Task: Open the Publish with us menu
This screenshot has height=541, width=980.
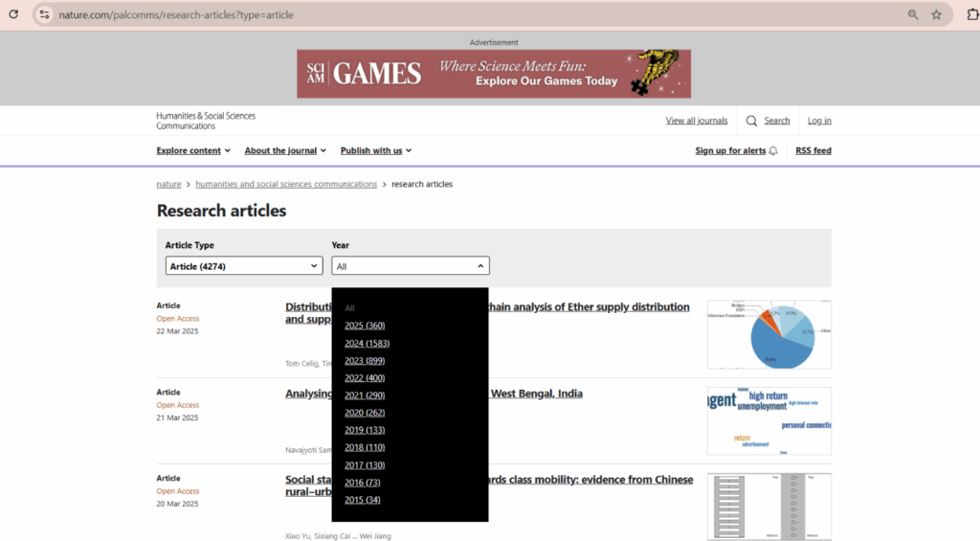Action: [x=375, y=150]
